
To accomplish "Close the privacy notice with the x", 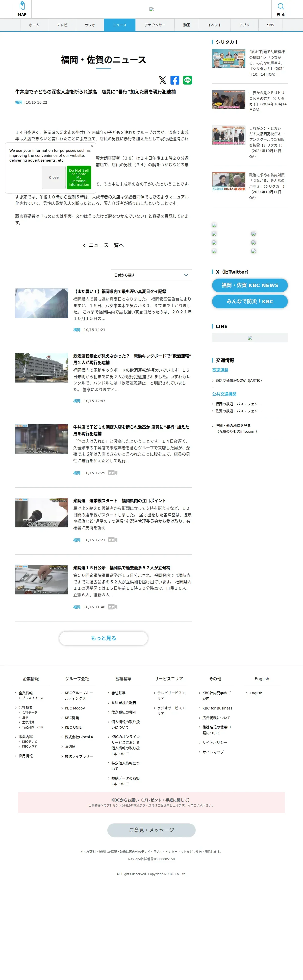I will [x=92, y=146].
